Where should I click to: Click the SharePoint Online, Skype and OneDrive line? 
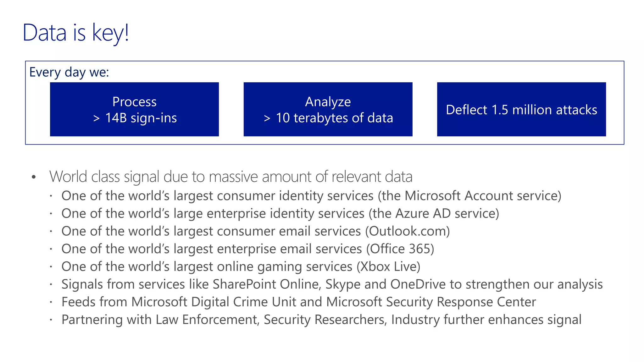(332, 284)
